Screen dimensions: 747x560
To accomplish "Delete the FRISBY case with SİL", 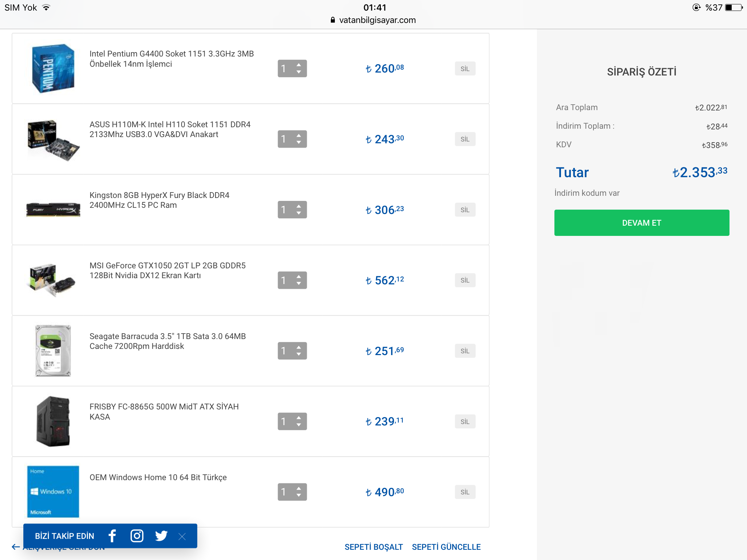I will (465, 421).
